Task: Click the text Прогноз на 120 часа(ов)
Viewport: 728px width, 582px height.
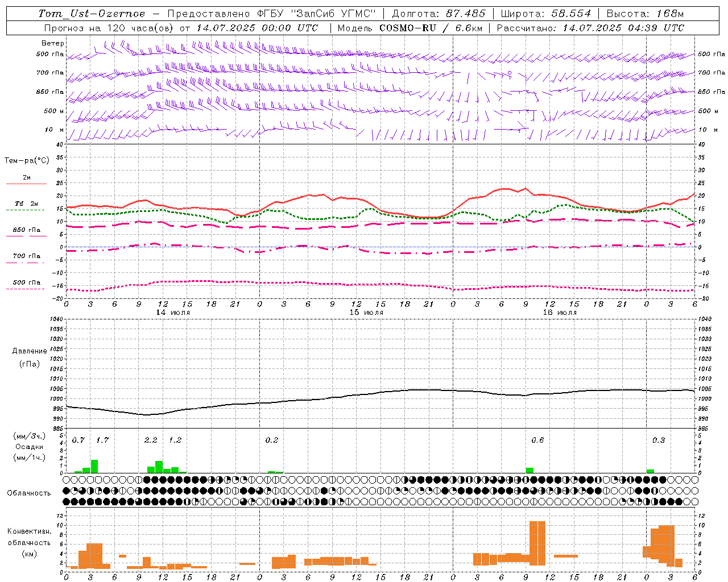Action: (x=109, y=28)
